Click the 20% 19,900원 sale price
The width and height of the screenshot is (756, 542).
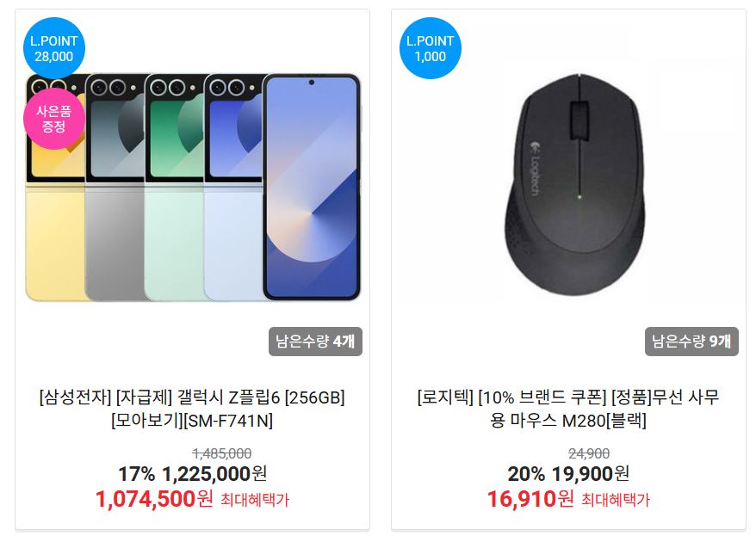tap(568, 473)
